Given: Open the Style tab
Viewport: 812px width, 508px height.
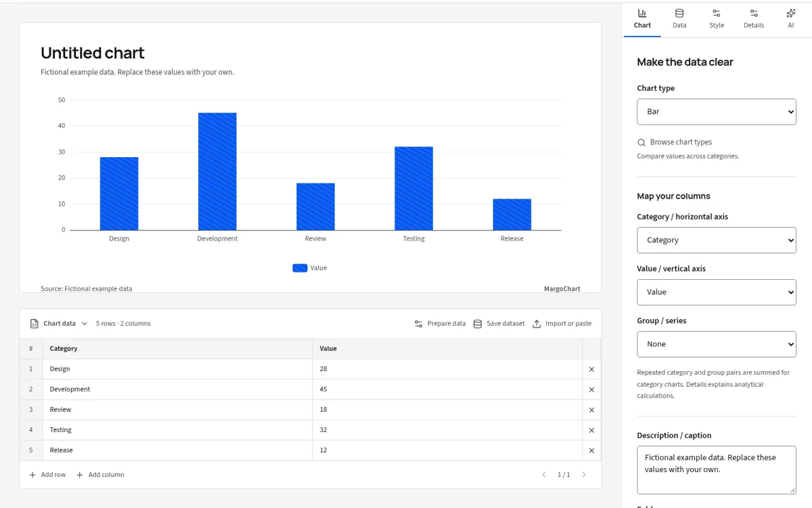Looking at the screenshot, I should click(x=717, y=19).
